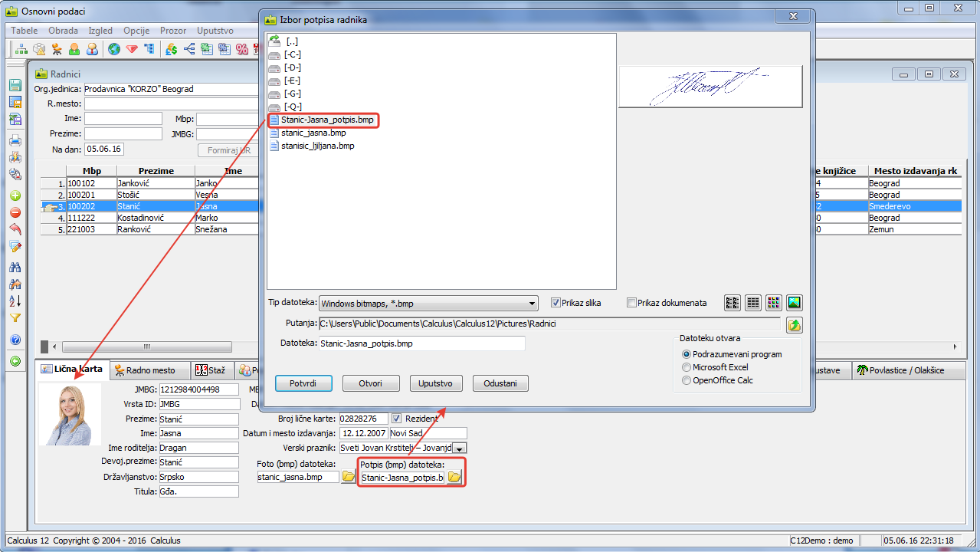Click the go-to-folder icon beside Putanja

click(795, 324)
